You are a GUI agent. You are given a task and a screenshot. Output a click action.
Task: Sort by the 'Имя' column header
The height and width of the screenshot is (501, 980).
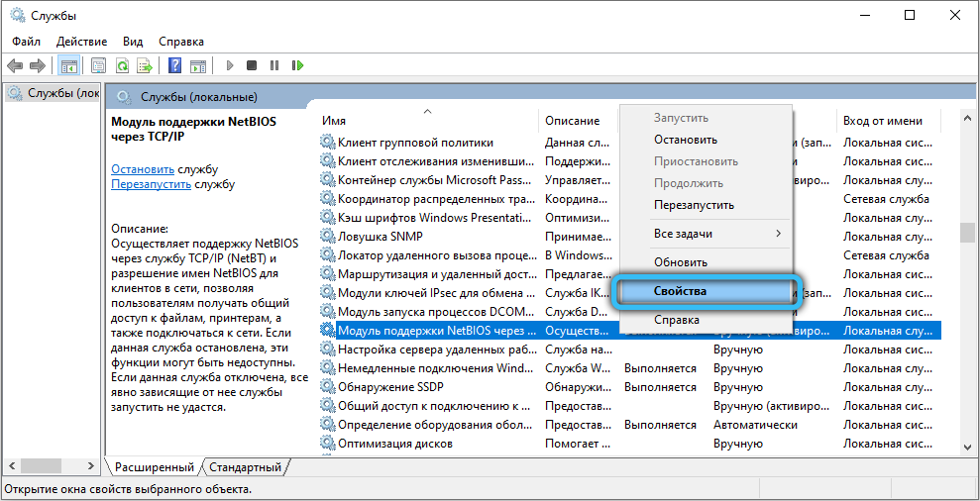[x=334, y=121]
